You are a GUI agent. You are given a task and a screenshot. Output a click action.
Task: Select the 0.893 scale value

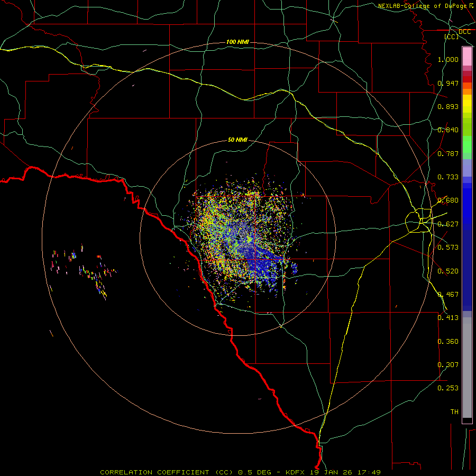point(448,106)
